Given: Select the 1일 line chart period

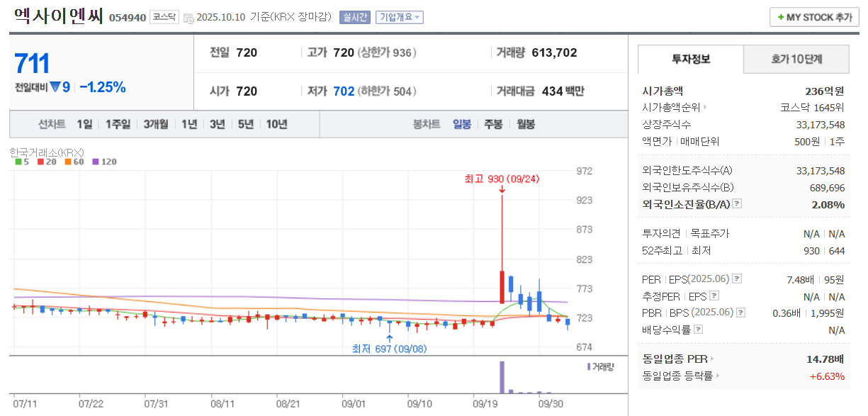Looking at the screenshot, I should click(x=84, y=124).
